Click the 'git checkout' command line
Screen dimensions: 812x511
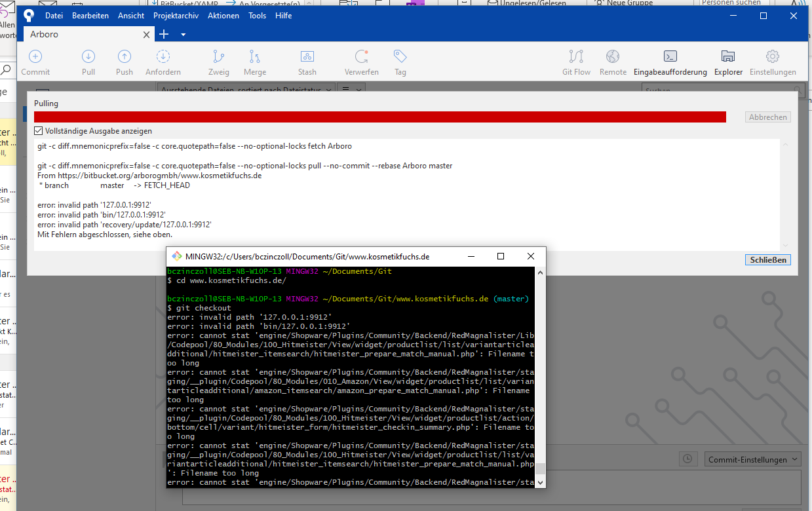tap(199, 308)
